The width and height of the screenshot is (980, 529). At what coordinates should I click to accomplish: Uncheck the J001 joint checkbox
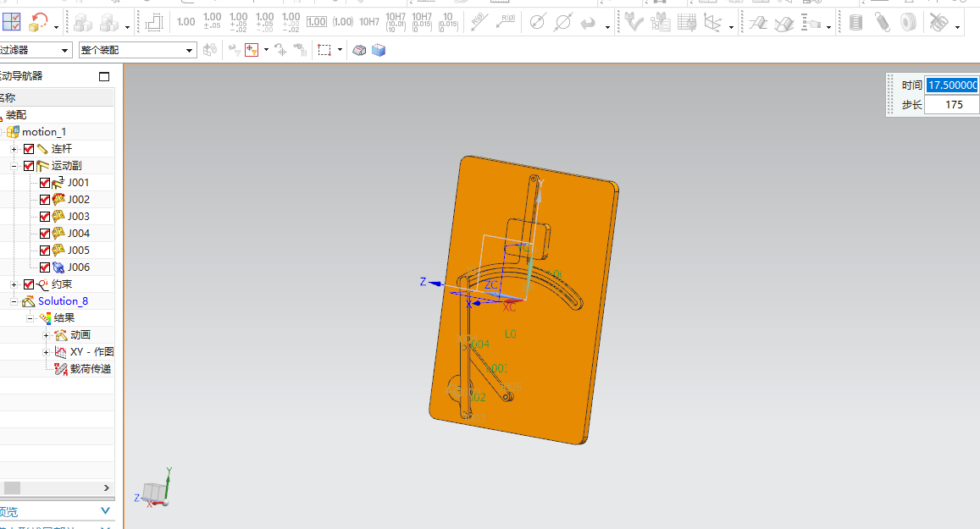45,183
